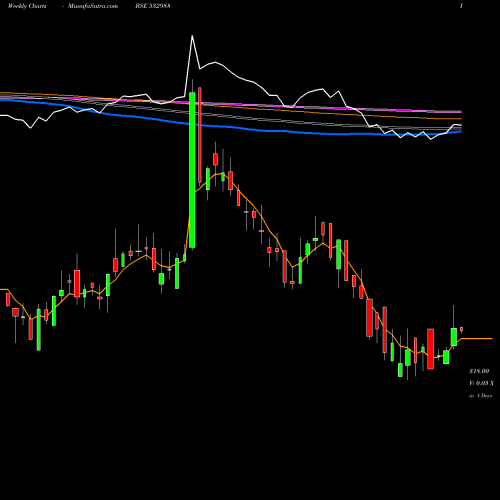Click the "MunafaSutra.com" label
Screen dimensions: 500x500
coord(93,6)
